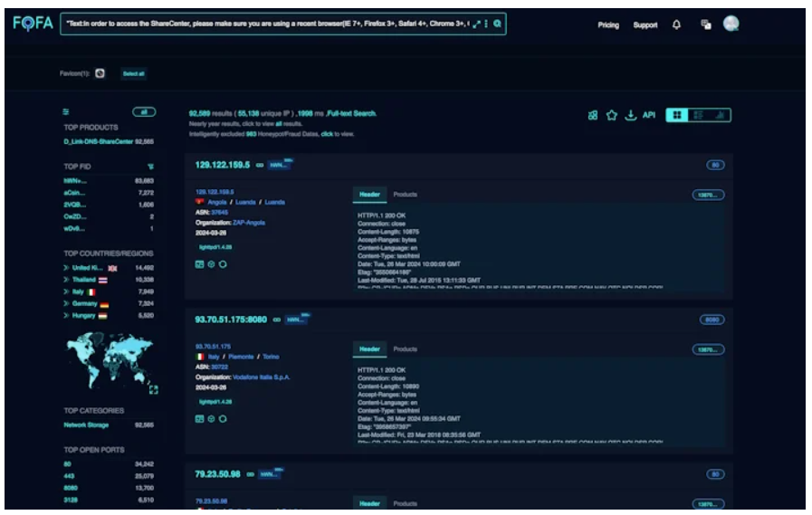Click the 8080 port badge
The width and height of the screenshot is (812, 515).
pos(712,319)
